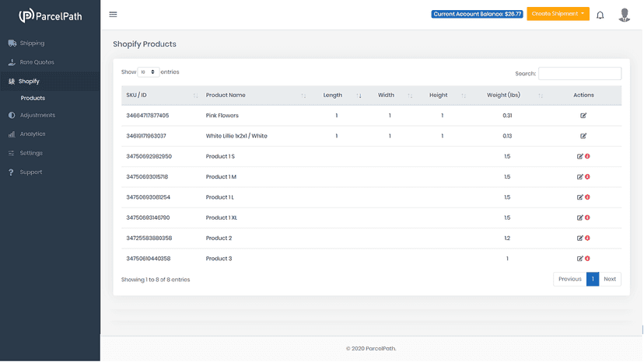Click red warning icon for Product 1 L
The height and width of the screenshot is (362, 644).
[587, 197]
